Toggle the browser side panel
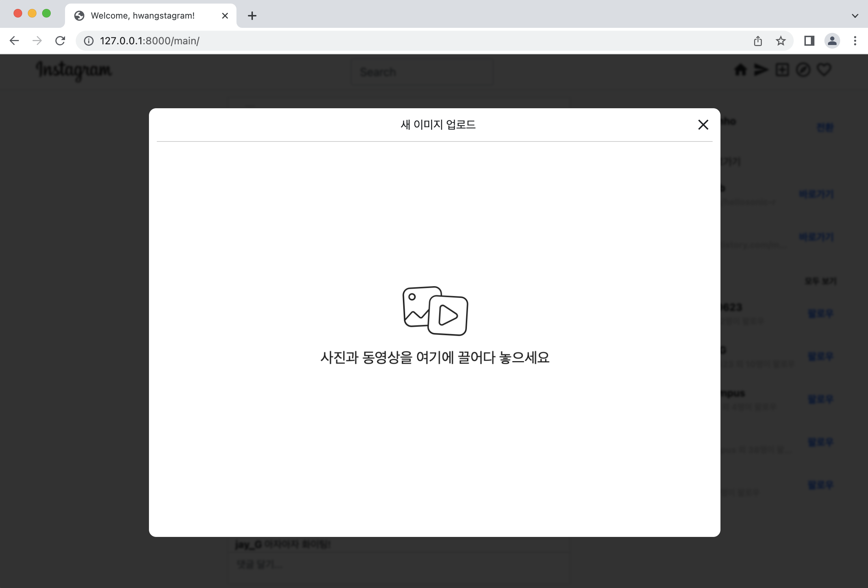 [x=809, y=41]
